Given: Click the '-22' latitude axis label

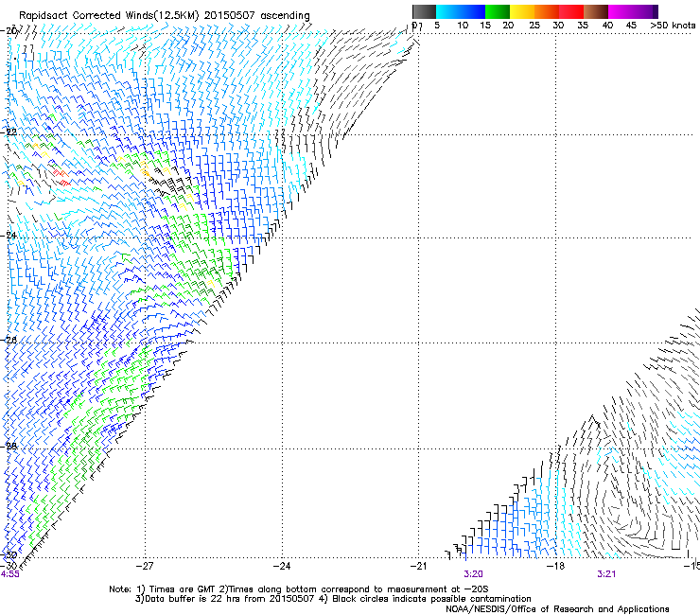Looking at the screenshot, I should click(x=9, y=132).
